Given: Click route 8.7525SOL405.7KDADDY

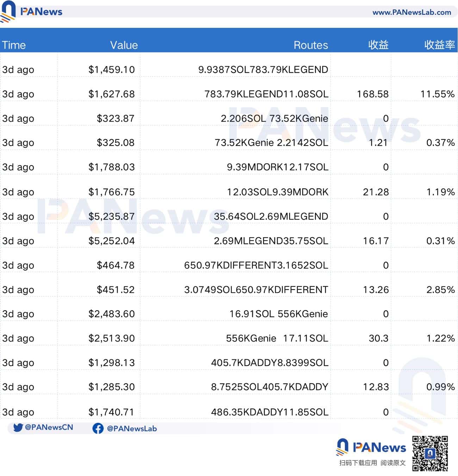Looking at the screenshot, I should [x=270, y=387].
